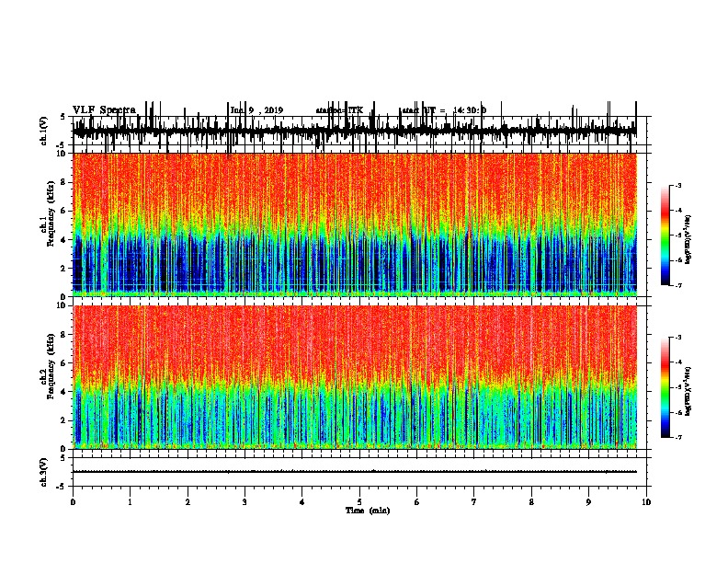Click the "-7" label on ch.1 color bar
Screen dimensions: 728x563
[678, 285]
